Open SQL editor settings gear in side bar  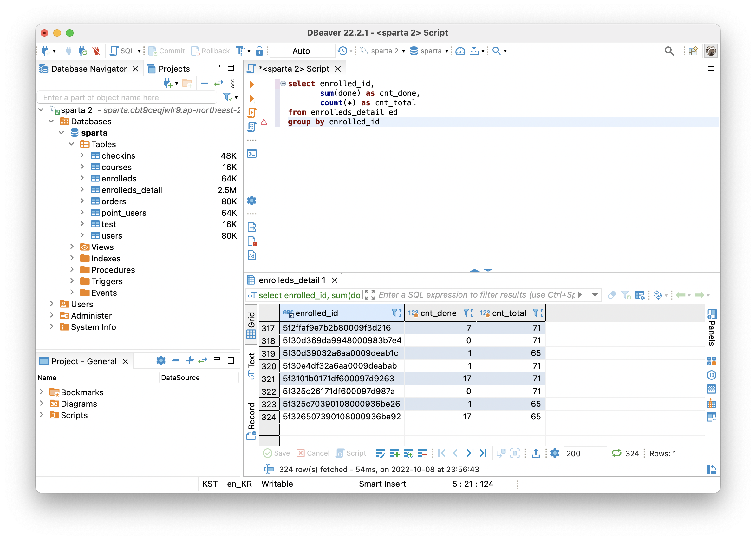click(252, 201)
